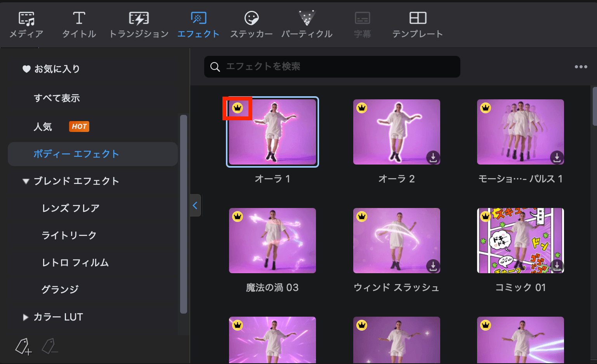Open お気に入り favorites list
Viewport: 597px width, 364px height.
[x=57, y=69]
